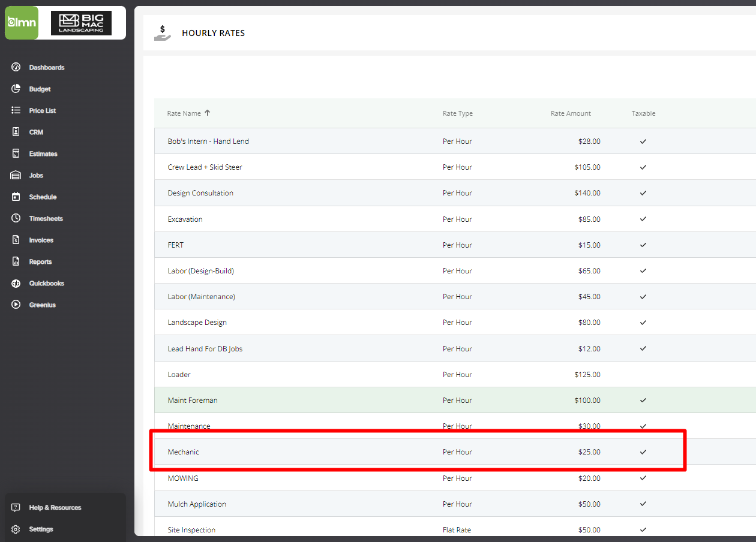Click the Estimates calculator icon
Viewport: 756px width, 542px height.
click(16, 153)
